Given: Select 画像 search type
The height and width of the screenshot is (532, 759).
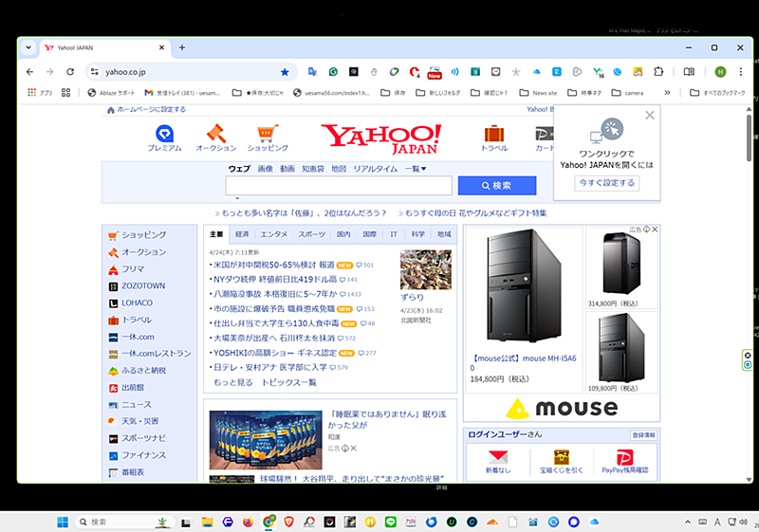Looking at the screenshot, I should point(265,169).
